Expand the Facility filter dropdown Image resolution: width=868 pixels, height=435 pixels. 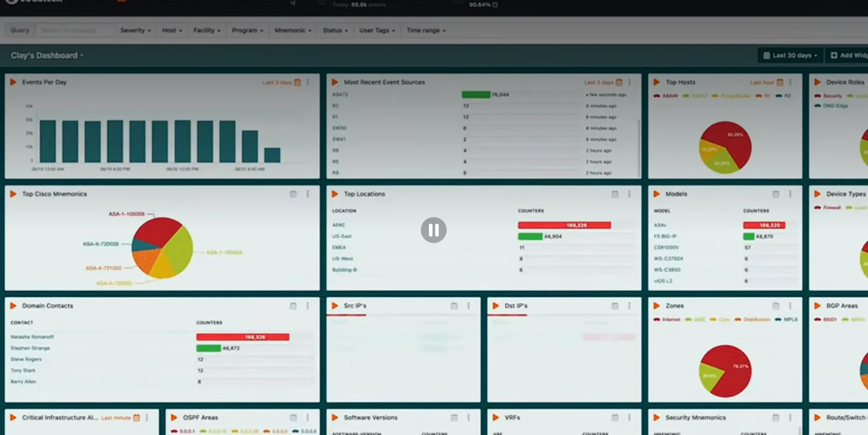coord(207,31)
